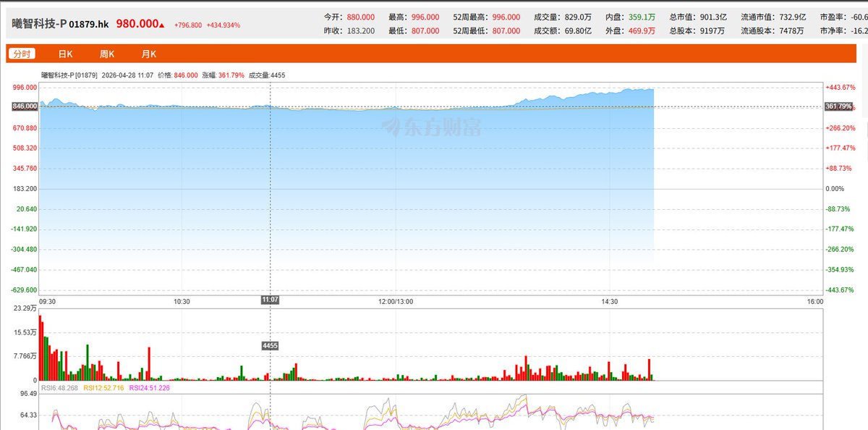Select the 20.640 price axis label
The image size is (868, 430).
pyautogui.click(x=26, y=208)
